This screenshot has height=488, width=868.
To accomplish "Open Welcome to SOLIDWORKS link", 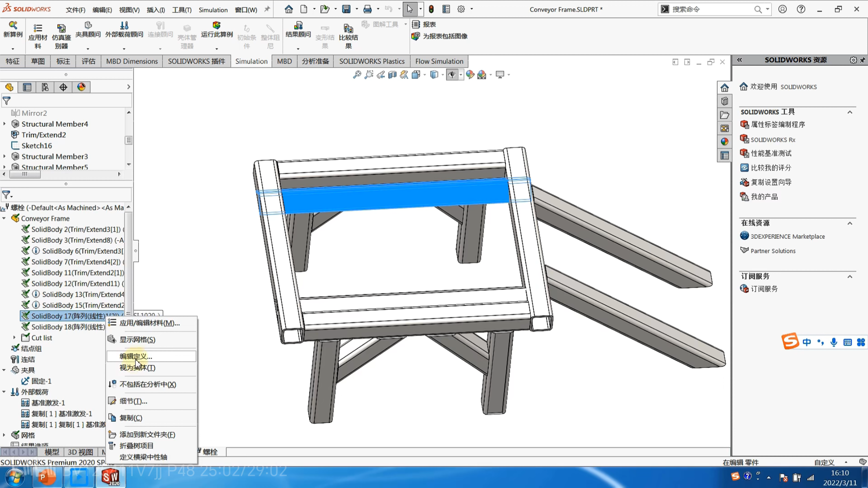I will [x=783, y=87].
